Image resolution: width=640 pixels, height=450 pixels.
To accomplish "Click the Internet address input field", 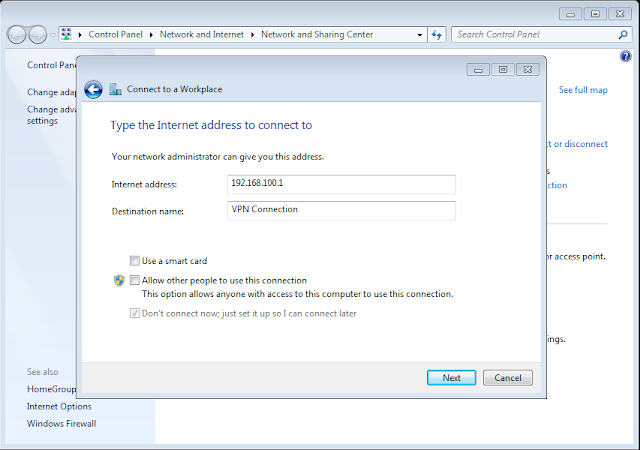I will click(341, 184).
